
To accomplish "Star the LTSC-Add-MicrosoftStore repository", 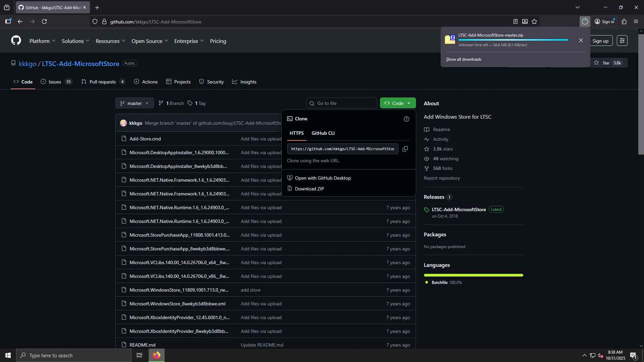I will [605, 63].
